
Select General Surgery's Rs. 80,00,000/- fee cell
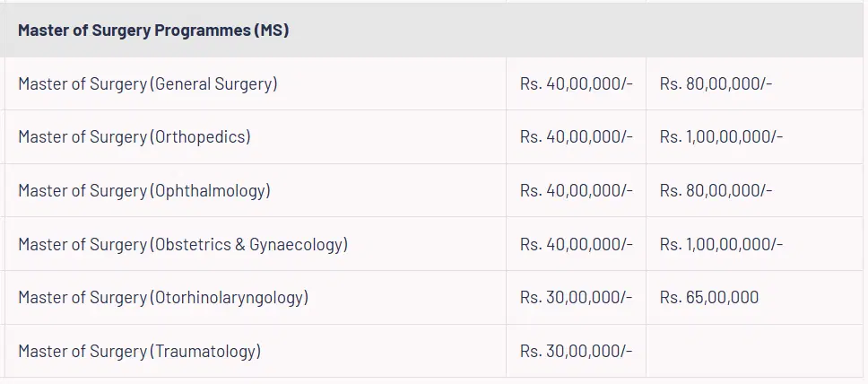pos(716,84)
